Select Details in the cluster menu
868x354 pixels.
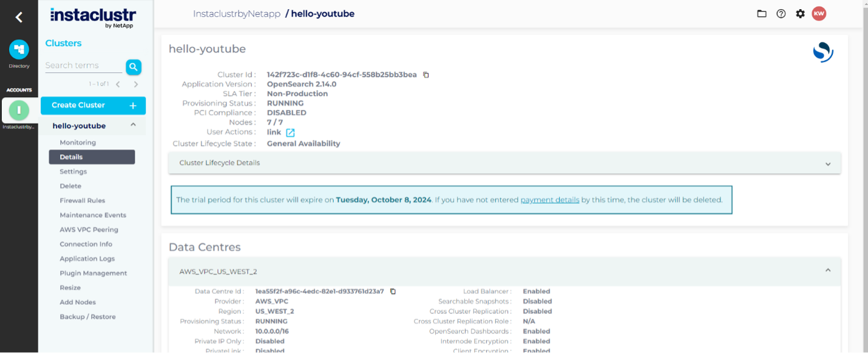pos(92,157)
